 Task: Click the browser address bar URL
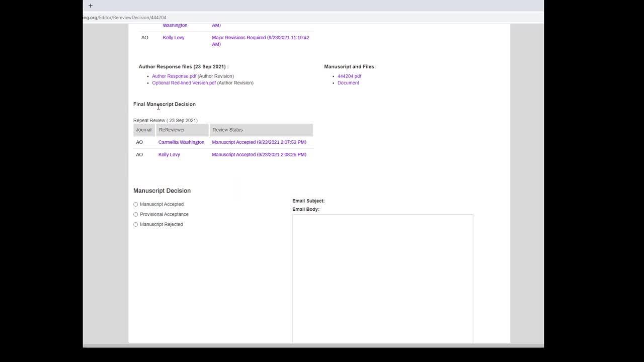[x=125, y=18]
